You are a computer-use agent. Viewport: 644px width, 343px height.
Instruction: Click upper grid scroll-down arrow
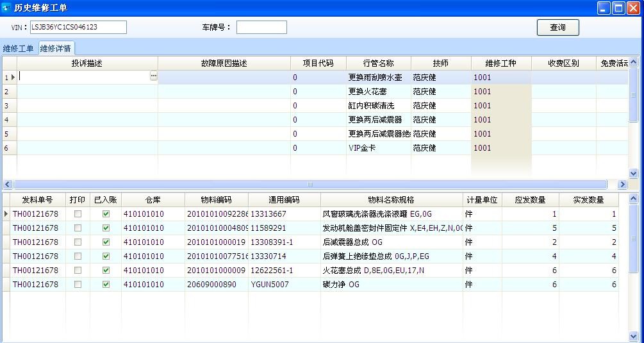coord(633,173)
